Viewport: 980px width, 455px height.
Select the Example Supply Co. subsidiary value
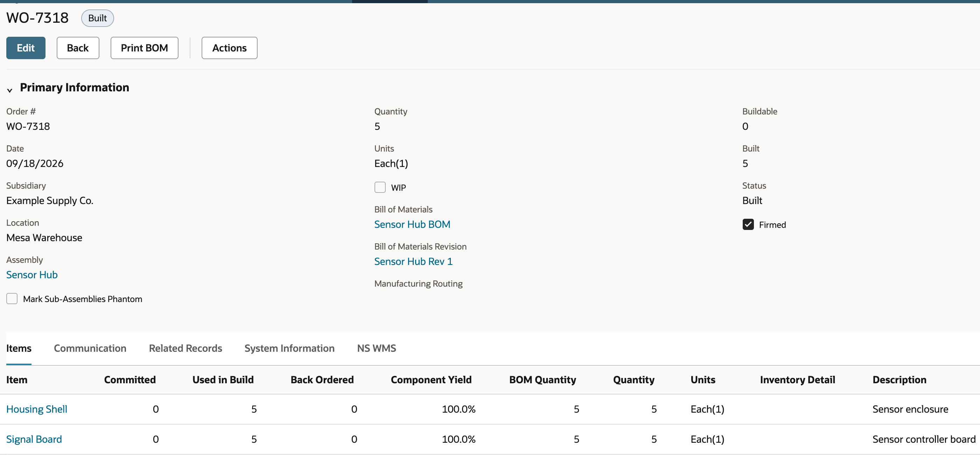tap(50, 201)
